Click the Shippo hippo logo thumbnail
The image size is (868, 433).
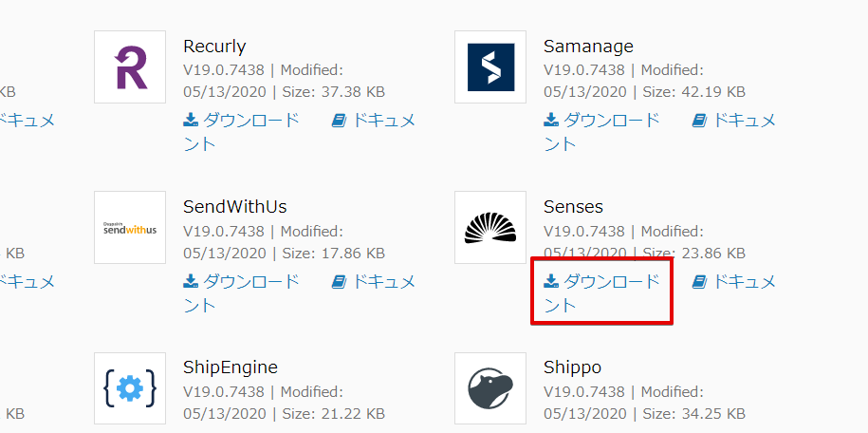(x=490, y=388)
